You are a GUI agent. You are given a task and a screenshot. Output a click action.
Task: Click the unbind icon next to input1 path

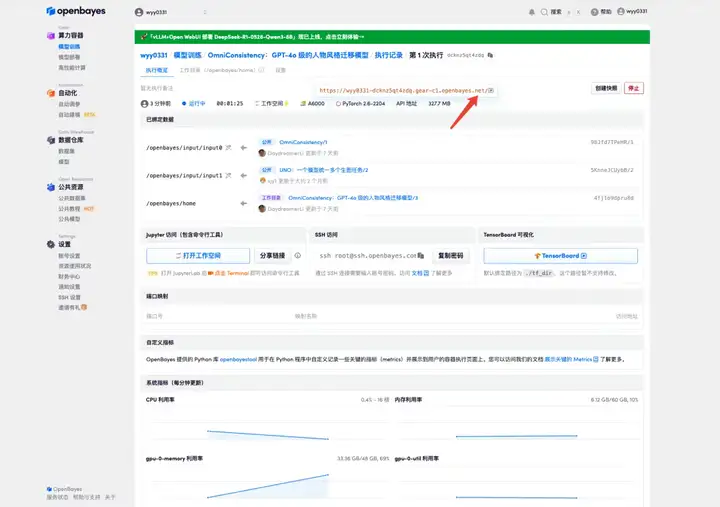coord(228,175)
